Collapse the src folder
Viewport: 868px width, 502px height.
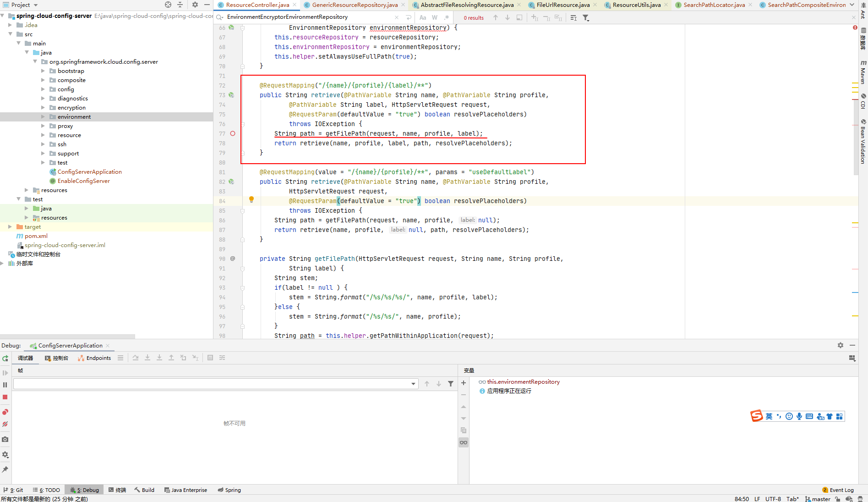pos(10,34)
